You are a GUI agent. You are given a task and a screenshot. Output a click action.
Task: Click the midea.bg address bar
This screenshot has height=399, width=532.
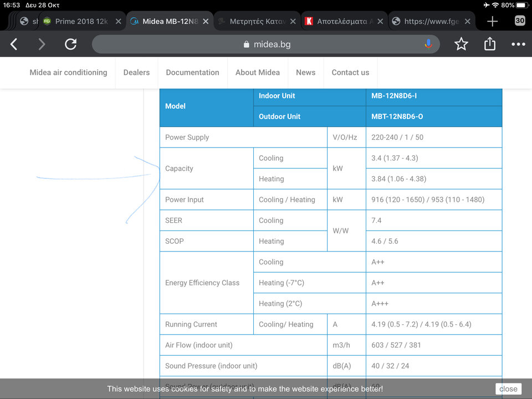[x=266, y=44]
